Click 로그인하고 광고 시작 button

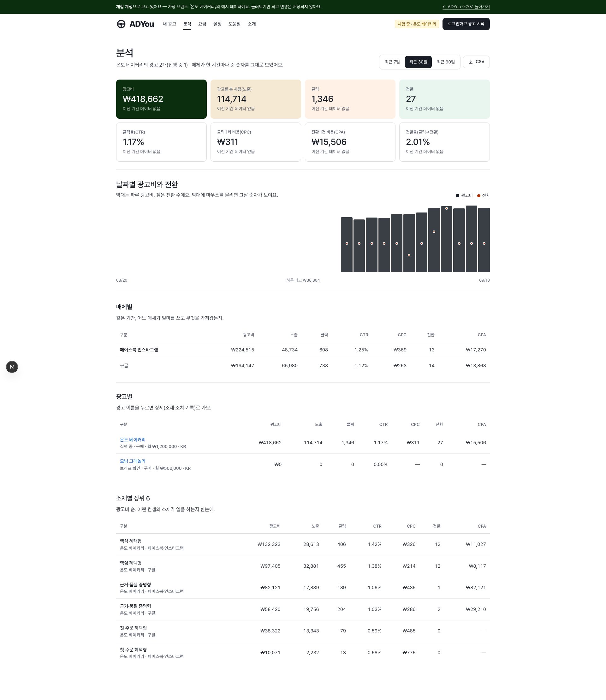[x=466, y=24]
